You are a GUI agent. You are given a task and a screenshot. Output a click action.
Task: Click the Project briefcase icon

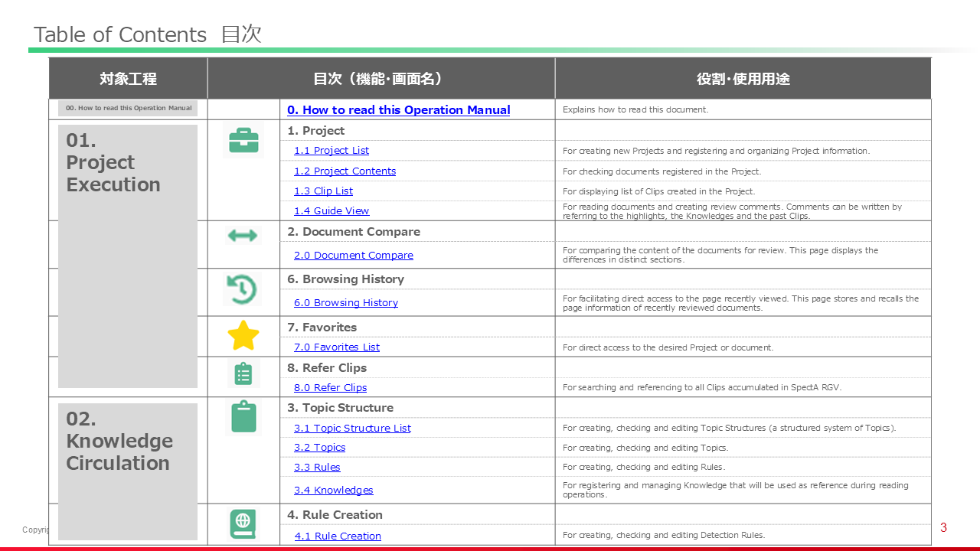tap(243, 141)
